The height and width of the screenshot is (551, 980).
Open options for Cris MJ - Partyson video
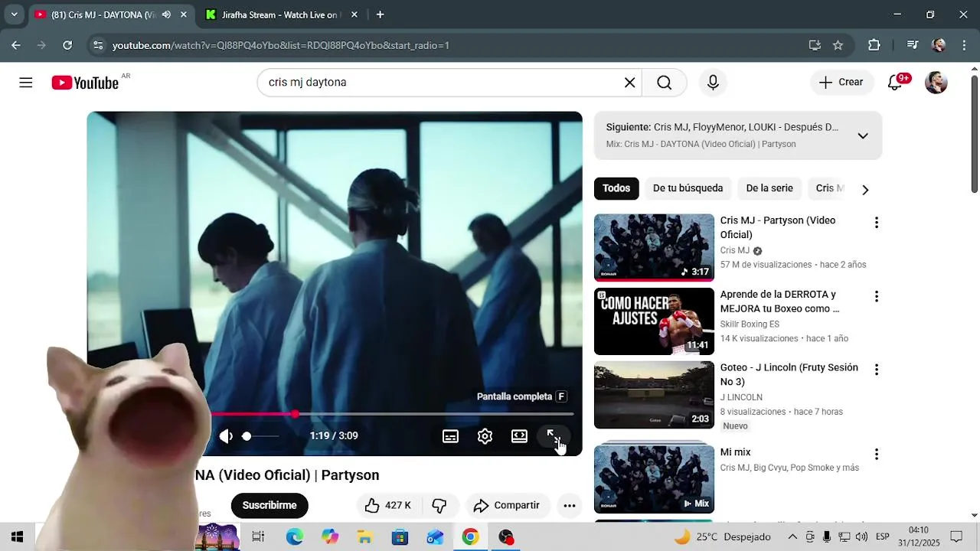click(x=876, y=223)
